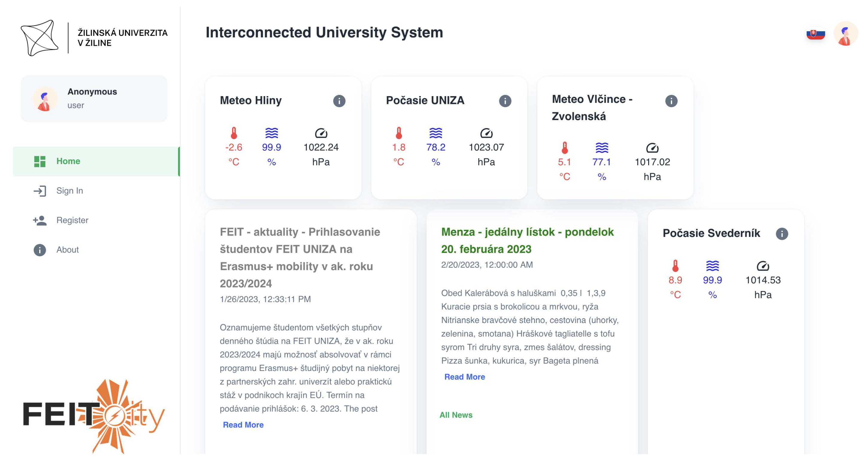The width and height of the screenshot is (868, 467).
Task: Select the Home dashboard menu item
Action: (68, 161)
